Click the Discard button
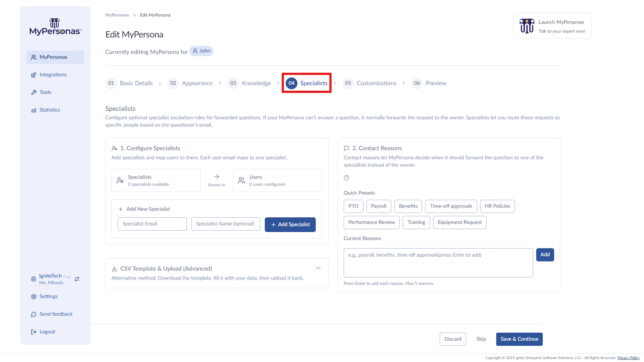The image size is (644, 362). coord(453,339)
